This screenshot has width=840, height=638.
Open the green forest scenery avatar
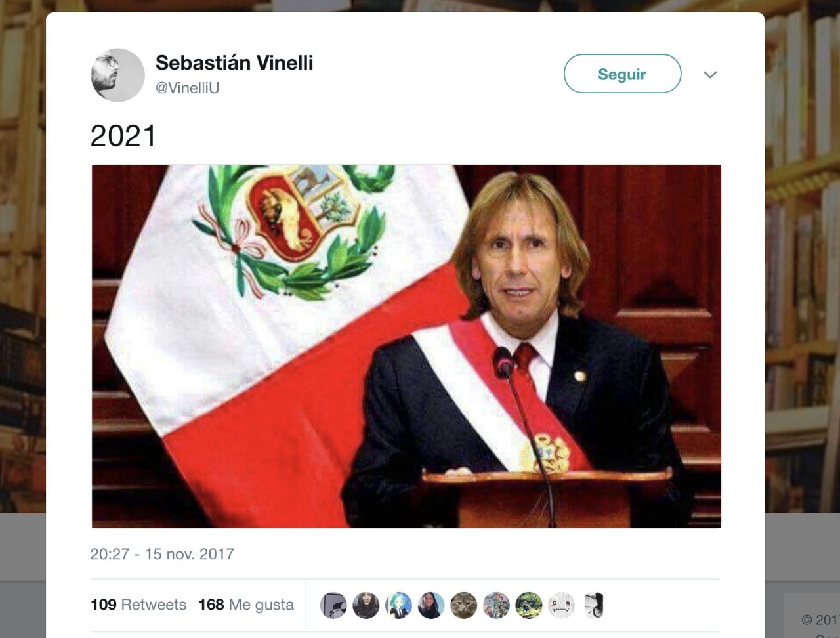tap(529, 605)
